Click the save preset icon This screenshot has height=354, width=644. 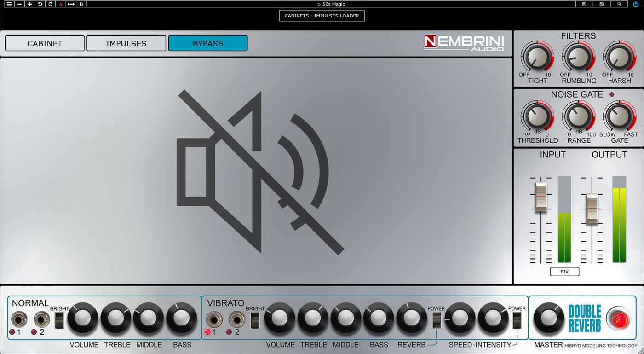[x=584, y=4]
